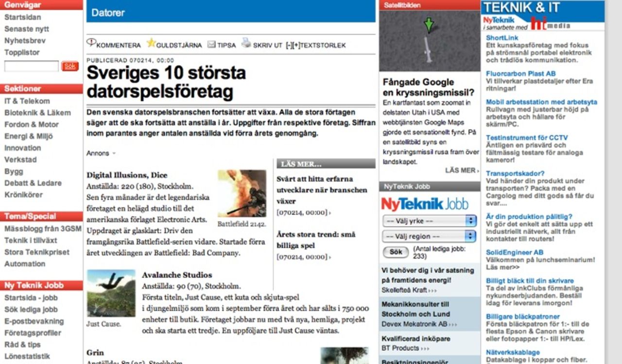Open the Välj yrke dropdown
622x364 pixels.
430,221
